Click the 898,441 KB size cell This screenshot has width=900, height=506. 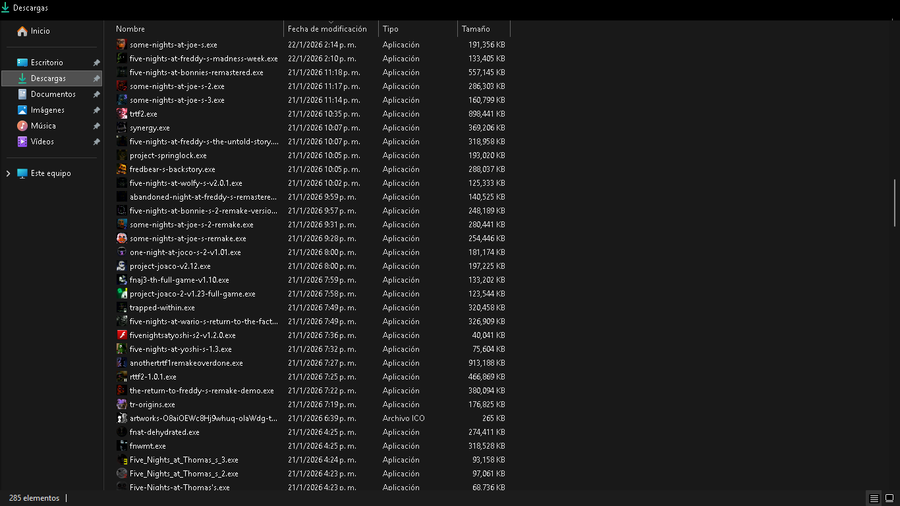(x=487, y=114)
